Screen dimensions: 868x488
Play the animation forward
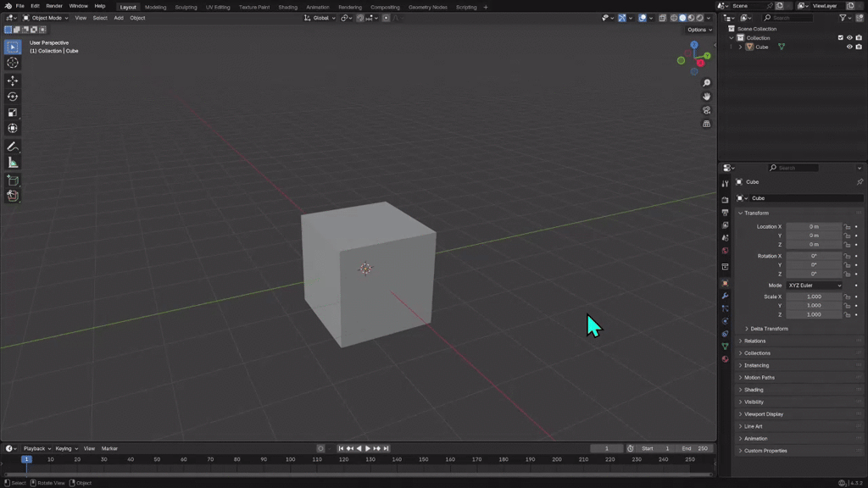368,449
